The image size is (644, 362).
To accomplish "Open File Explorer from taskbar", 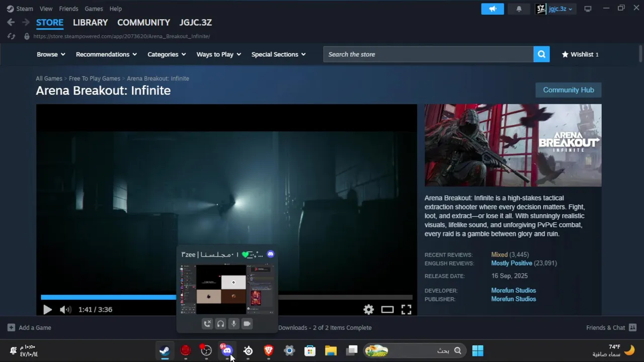I will [x=331, y=350].
